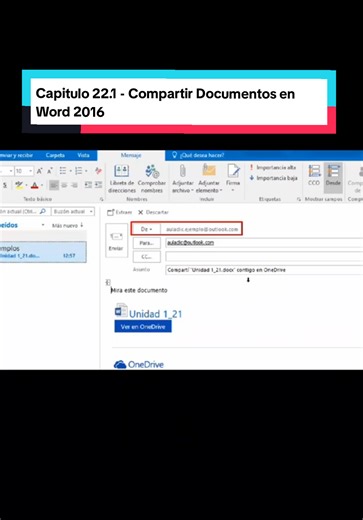Apply a bulleted list
Image resolution: width=363 pixels, height=520 pixels.
(x=63, y=171)
